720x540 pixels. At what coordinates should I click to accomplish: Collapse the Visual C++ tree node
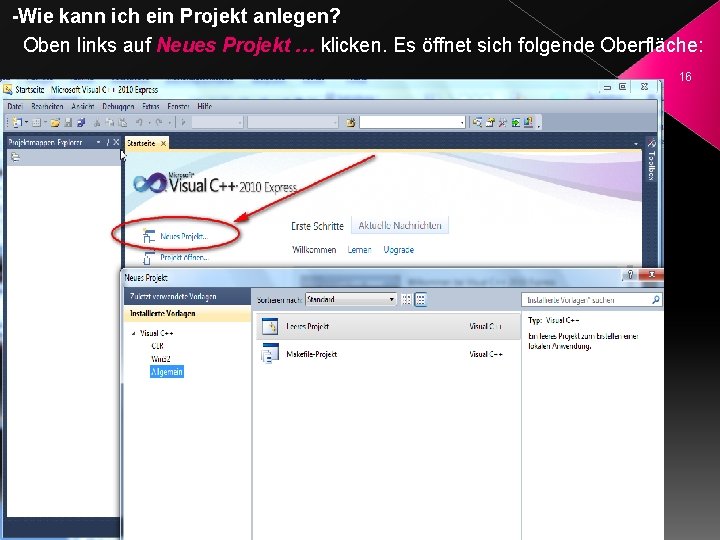[134, 333]
